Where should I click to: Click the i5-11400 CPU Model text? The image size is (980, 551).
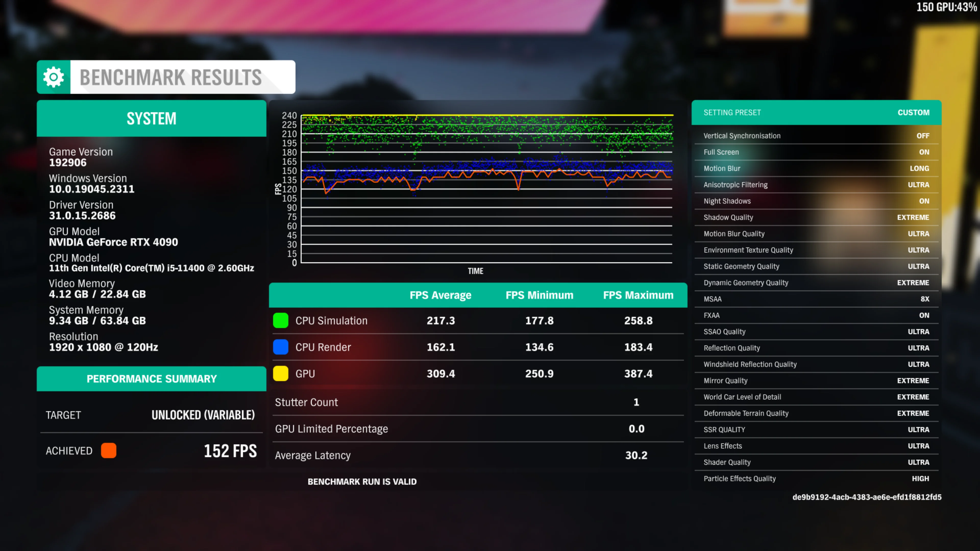(x=151, y=268)
